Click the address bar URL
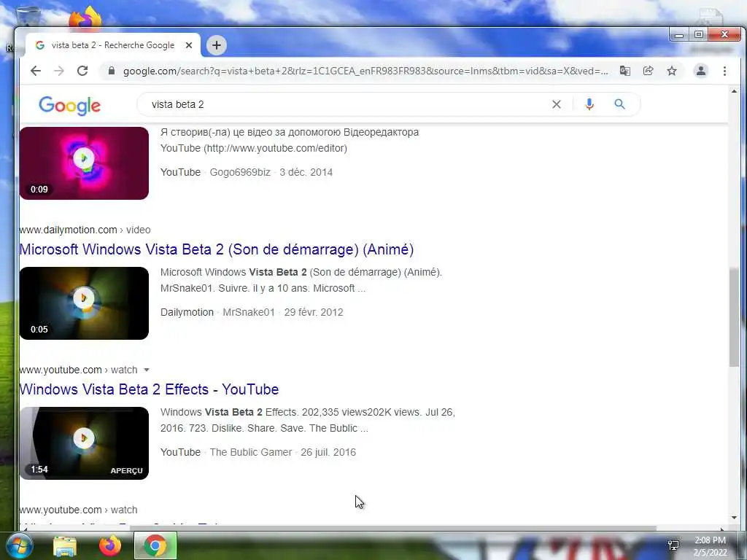Screen dimensions: 747x560 tap(365, 71)
